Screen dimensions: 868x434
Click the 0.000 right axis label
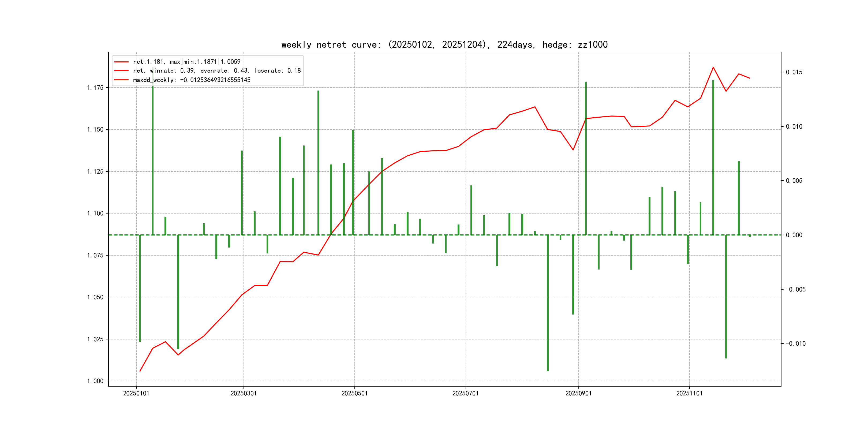point(794,235)
